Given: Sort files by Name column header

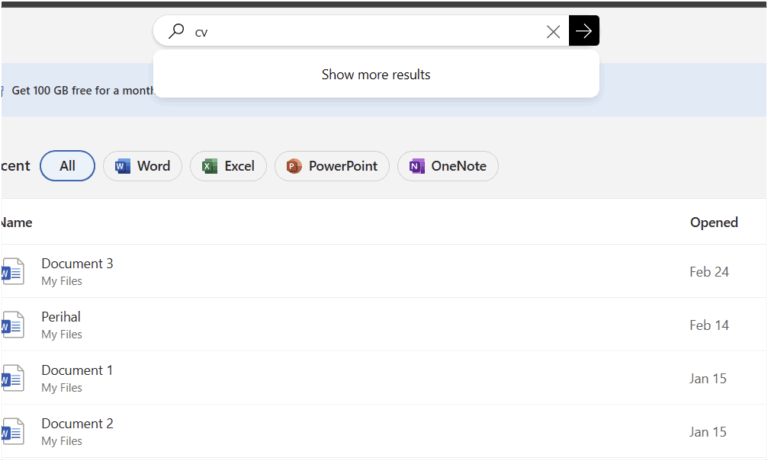Looking at the screenshot, I should 17,223.
